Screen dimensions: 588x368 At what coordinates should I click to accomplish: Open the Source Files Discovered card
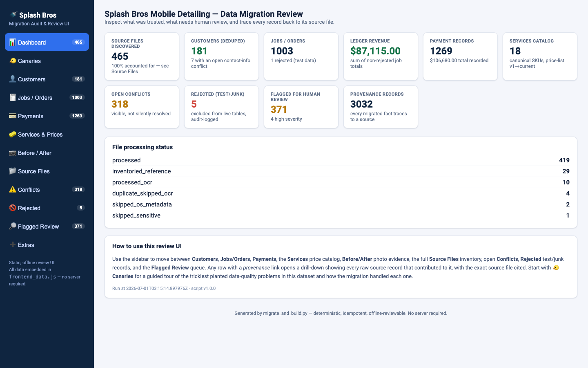[142, 56]
